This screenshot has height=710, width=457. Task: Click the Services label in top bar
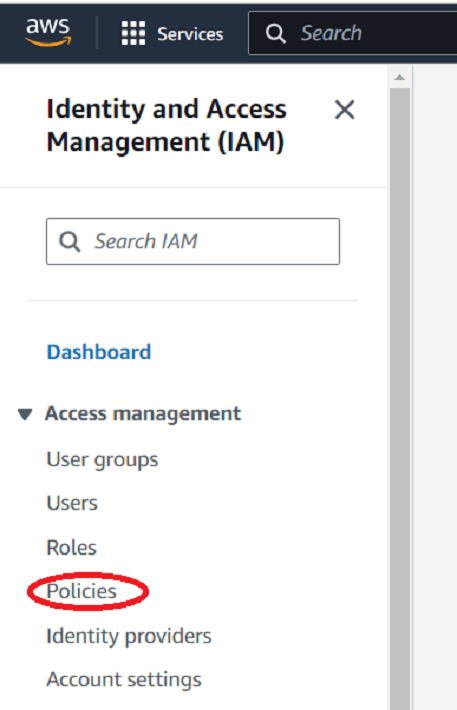[x=190, y=34]
